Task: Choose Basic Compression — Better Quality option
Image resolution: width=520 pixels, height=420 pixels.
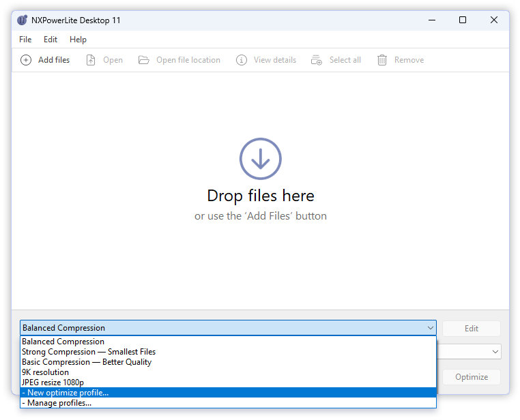Action: pos(228,362)
